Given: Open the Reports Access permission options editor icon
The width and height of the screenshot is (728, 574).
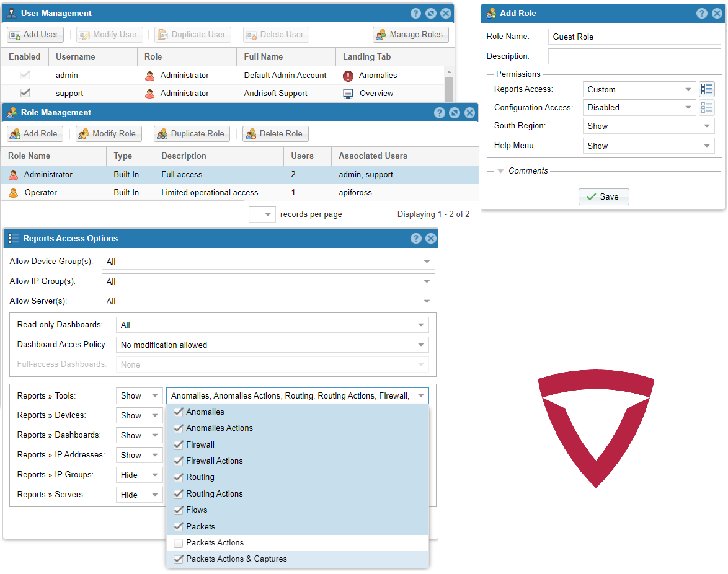Looking at the screenshot, I should pos(707,89).
